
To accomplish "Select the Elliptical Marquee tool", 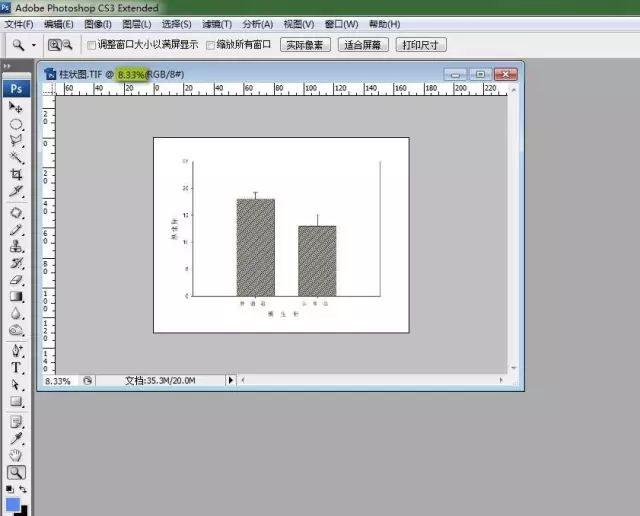I will coord(16,125).
